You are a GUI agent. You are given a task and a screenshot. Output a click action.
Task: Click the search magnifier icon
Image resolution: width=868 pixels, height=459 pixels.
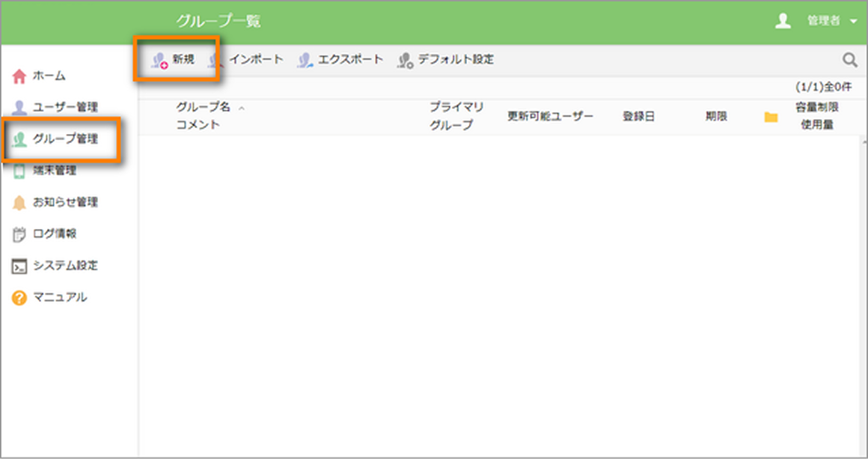pos(849,58)
